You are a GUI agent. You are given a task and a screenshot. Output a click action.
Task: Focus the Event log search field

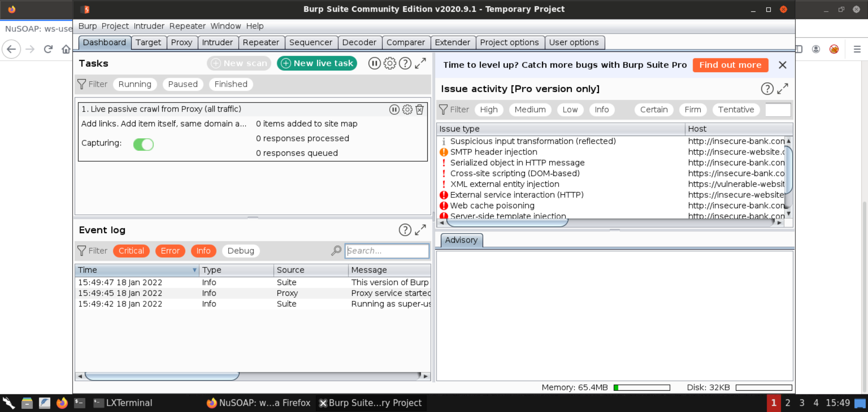pos(387,251)
